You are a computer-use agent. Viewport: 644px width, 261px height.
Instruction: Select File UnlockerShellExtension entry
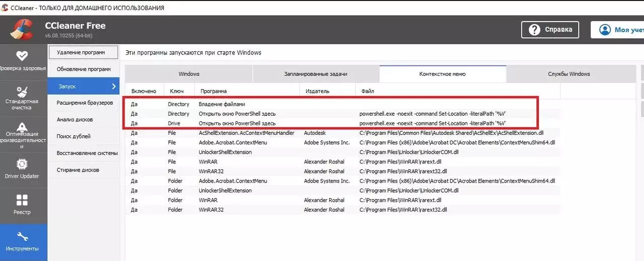click(x=343, y=152)
